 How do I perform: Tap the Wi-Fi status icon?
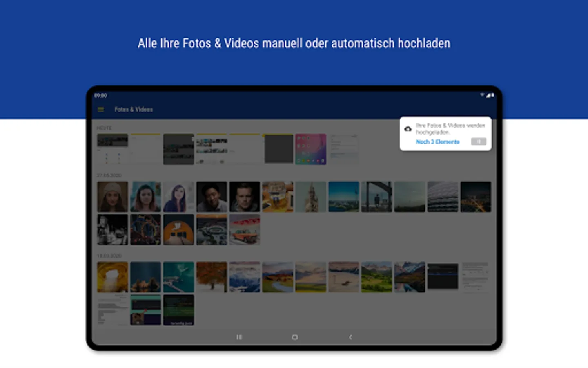482,95
